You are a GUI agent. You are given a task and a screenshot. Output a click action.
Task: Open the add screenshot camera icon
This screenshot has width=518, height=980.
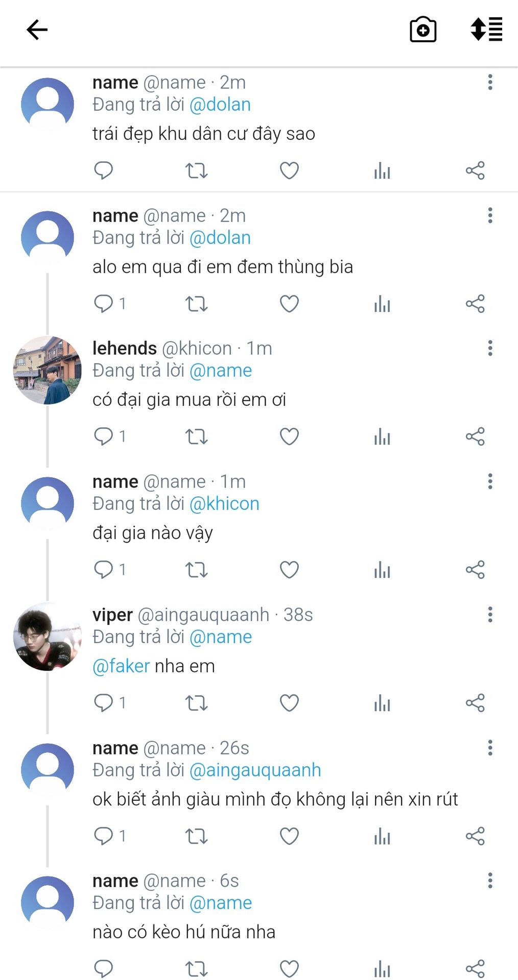pos(423,30)
